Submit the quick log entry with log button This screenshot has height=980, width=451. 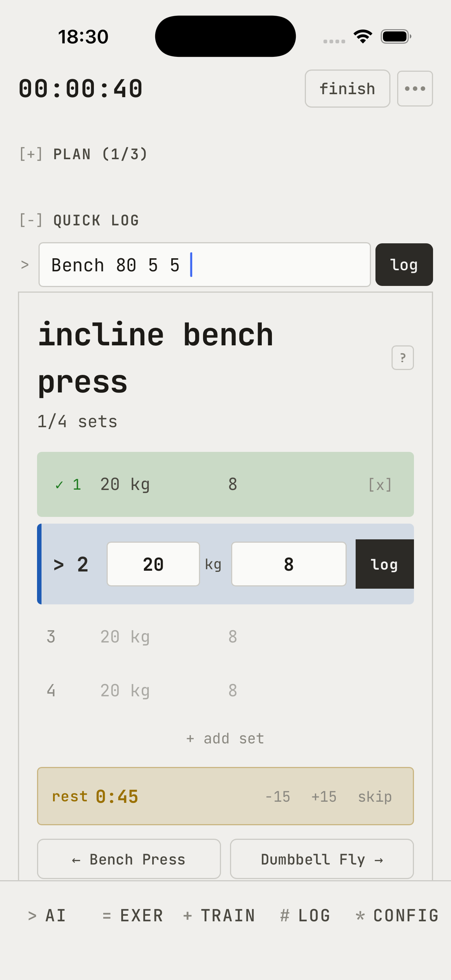[x=404, y=265]
